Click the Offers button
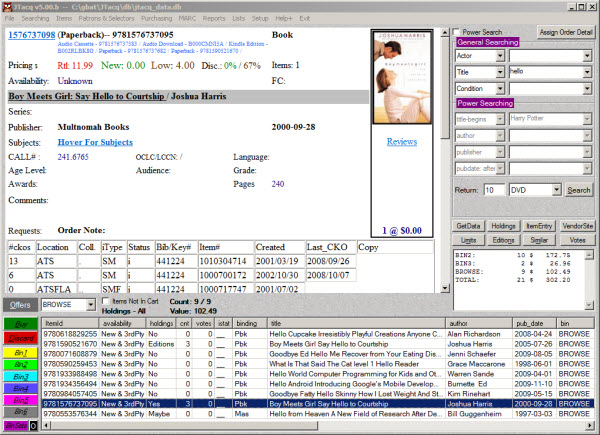Image resolution: width=600 pixels, height=435 pixels. (20, 305)
